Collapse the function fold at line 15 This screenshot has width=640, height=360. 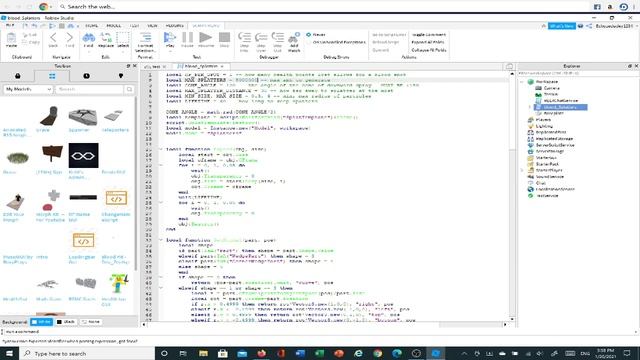[x=161, y=149]
